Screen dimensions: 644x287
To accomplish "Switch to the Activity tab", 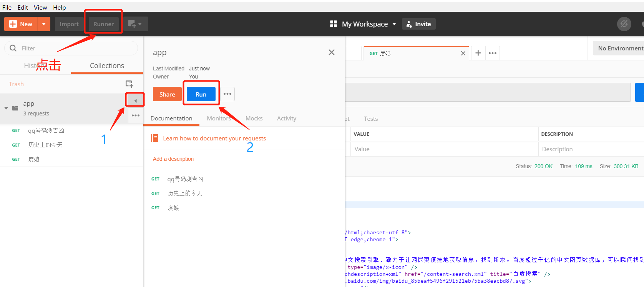I will (287, 118).
